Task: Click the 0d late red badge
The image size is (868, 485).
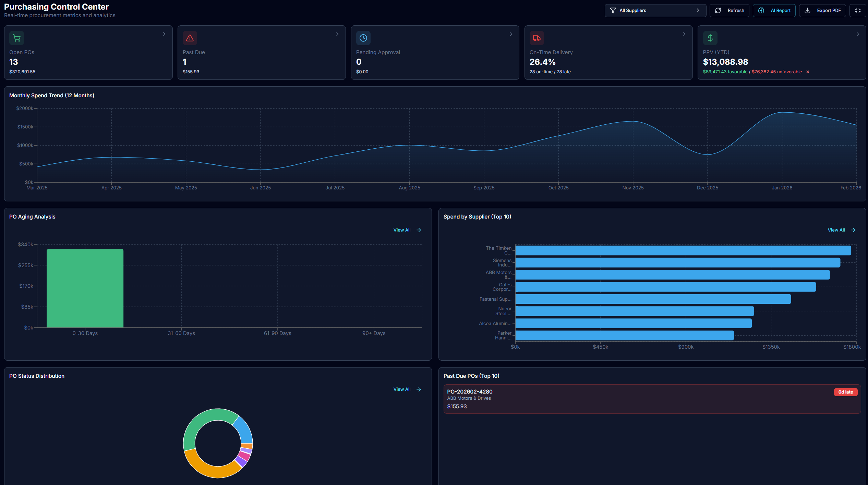Action: click(845, 392)
